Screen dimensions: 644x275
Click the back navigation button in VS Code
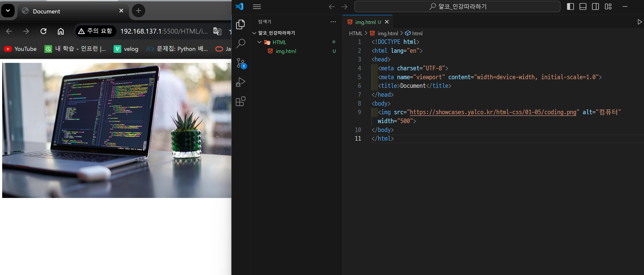332,6
